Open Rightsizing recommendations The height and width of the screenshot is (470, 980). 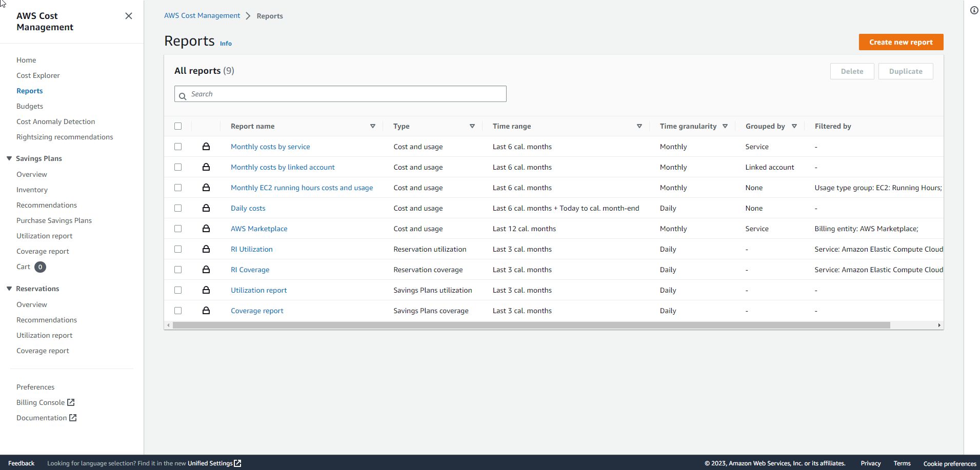65,137
